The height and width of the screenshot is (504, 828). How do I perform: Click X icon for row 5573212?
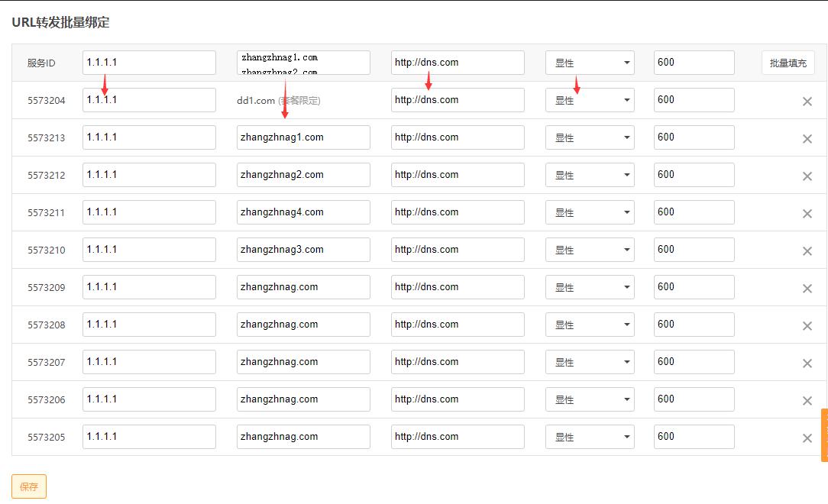click(x=807, y=176)
